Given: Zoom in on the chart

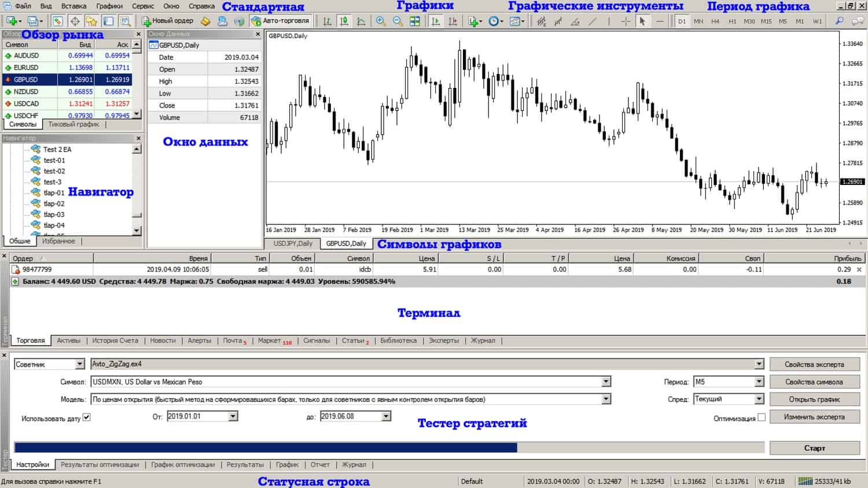Looking at the screenshot, I should 381,21.
